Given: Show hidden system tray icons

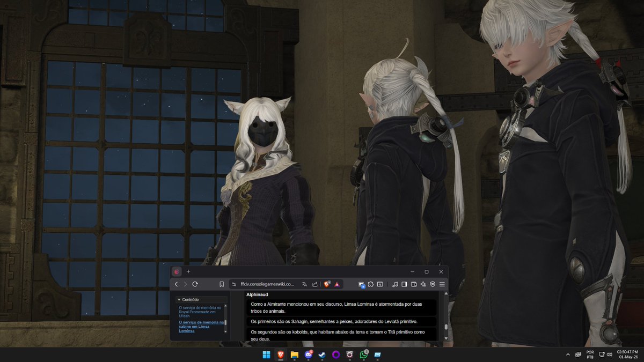Looking at the screenshot, I should [568, 354].
